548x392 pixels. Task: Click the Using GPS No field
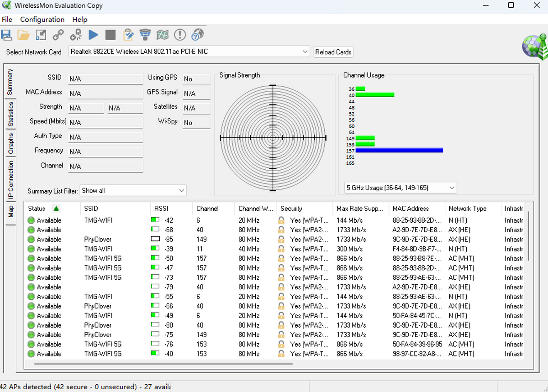(x=196, y=79)
